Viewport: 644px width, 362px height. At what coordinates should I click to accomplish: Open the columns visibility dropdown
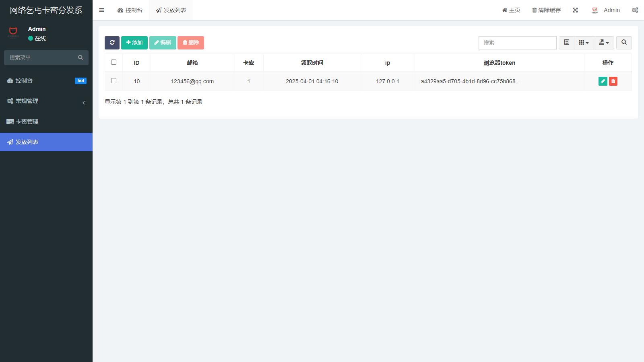(x=584, y=43)
